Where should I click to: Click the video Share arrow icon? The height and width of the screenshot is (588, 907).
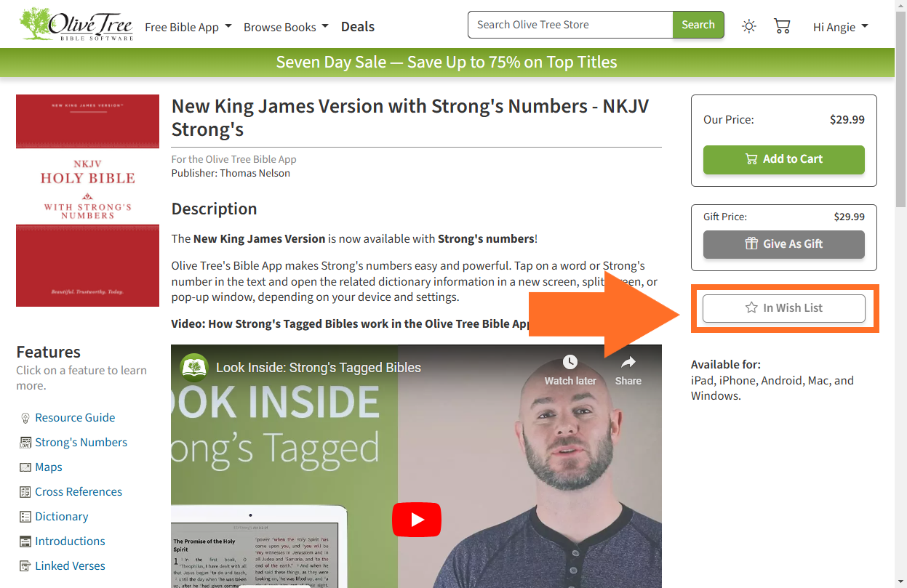pyautogui.click(x=628, y=362)
